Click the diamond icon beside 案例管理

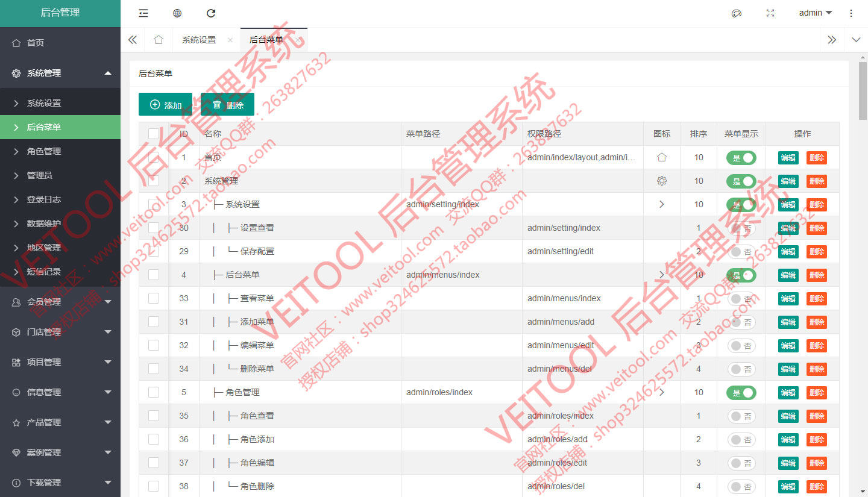(x=16, y=452)
